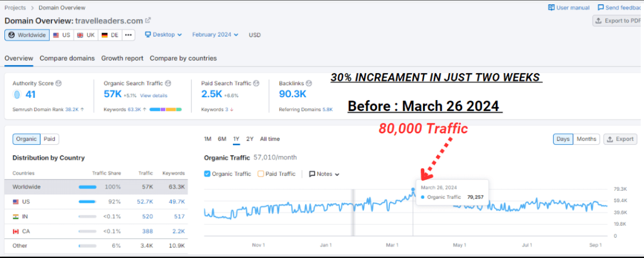The height and width of the screenshot is (258, 644).
Task: Switch to the Compare domains tab
Action: [x=67, y=58]
